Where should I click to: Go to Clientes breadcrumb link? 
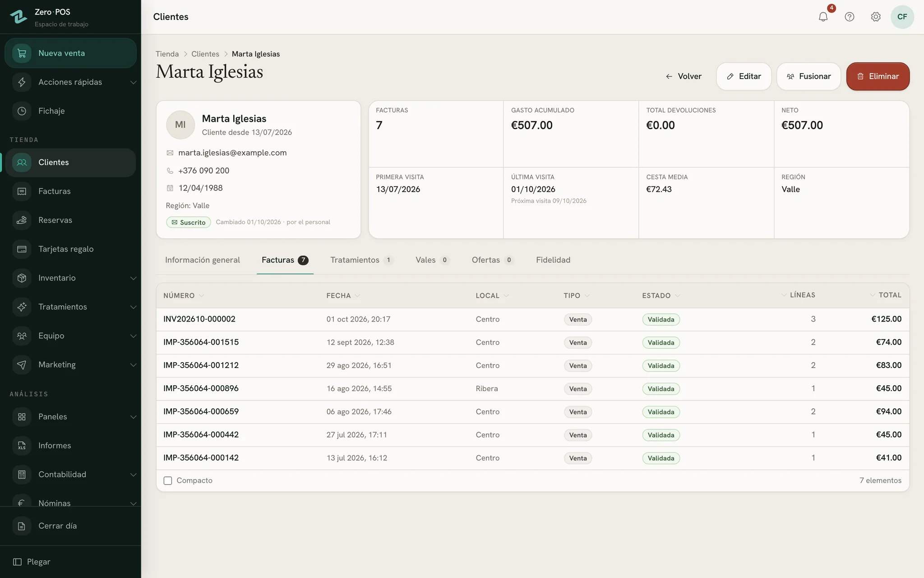click(205, 54)
